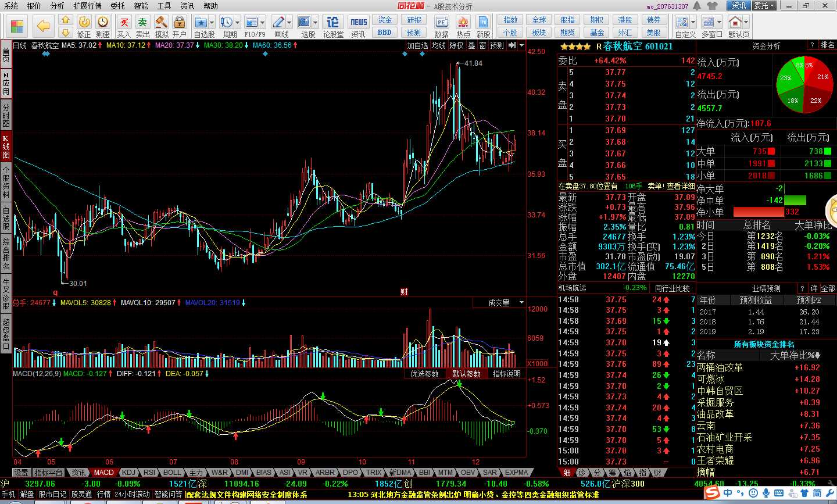Open the 热点 hot topics icon
The width and height of the screenshot is (837, 504).
click(x=463, y=26)
